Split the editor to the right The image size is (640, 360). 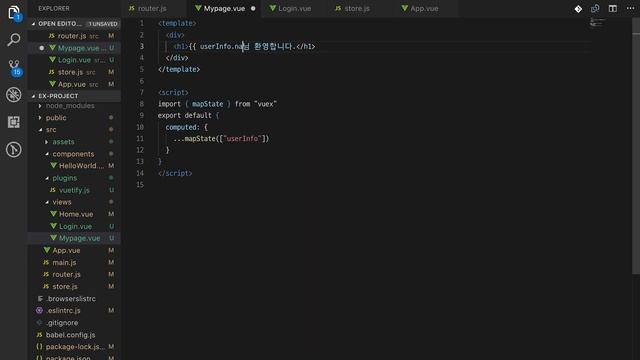[x=613, y=9]
